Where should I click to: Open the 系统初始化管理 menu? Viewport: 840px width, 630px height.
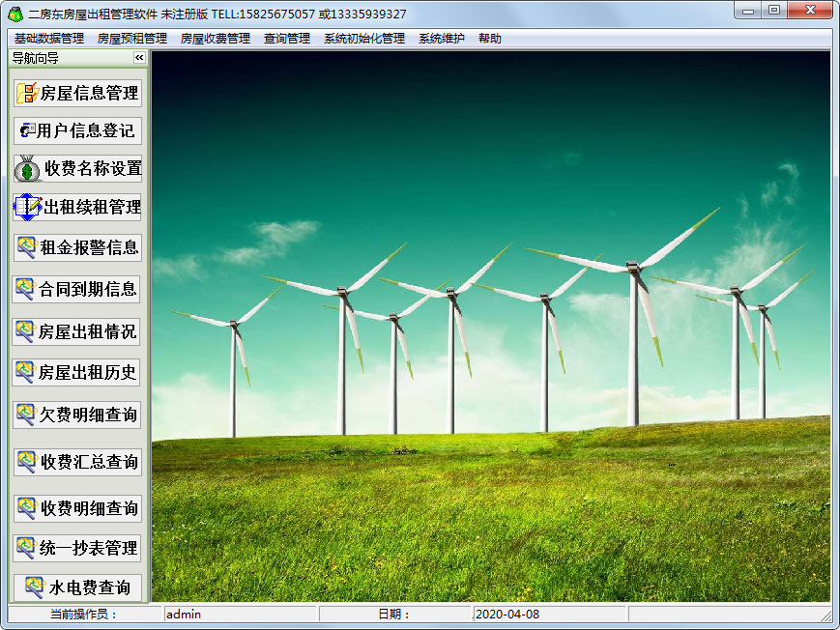pos(363,39)
